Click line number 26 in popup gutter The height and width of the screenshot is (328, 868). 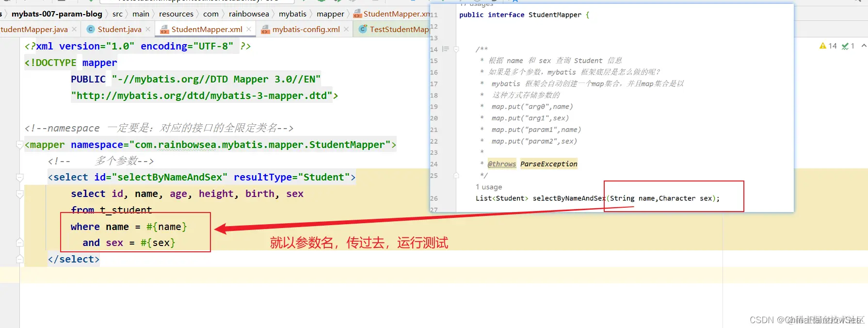pos(434,198)
